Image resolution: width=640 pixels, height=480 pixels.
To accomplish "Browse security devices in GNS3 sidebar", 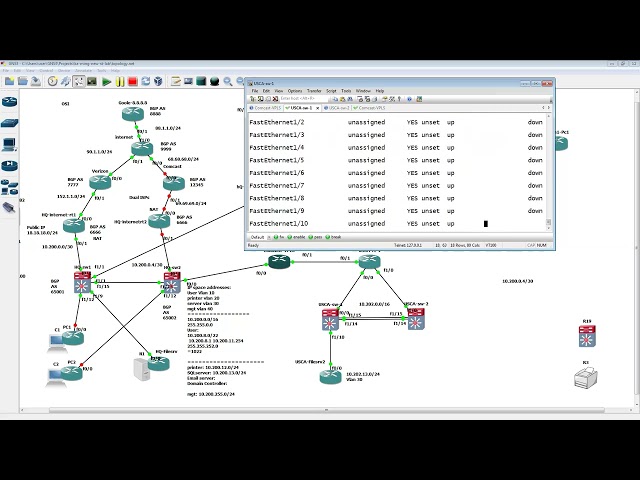I will (x=9, y=165).
